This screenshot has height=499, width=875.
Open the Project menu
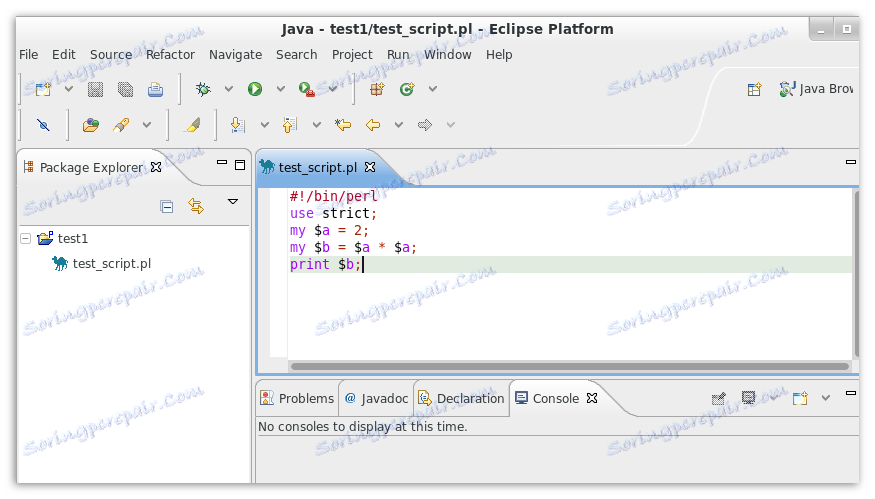coord(352,55)
